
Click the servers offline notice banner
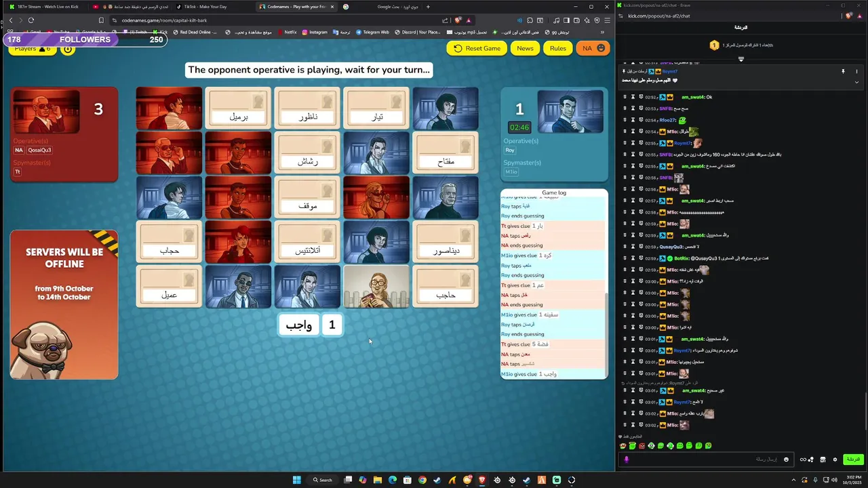(64, 304)
